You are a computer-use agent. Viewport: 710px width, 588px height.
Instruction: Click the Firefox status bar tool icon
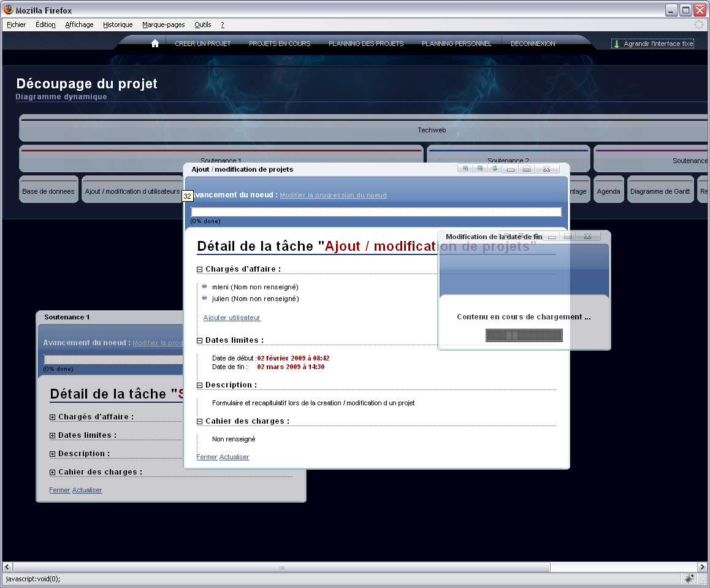(689, 578)
